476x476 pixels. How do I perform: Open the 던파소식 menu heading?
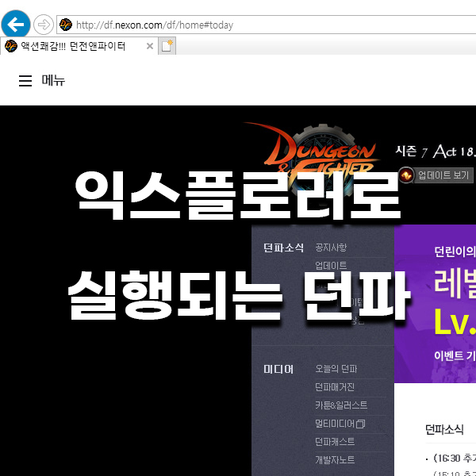click(283, 248)
